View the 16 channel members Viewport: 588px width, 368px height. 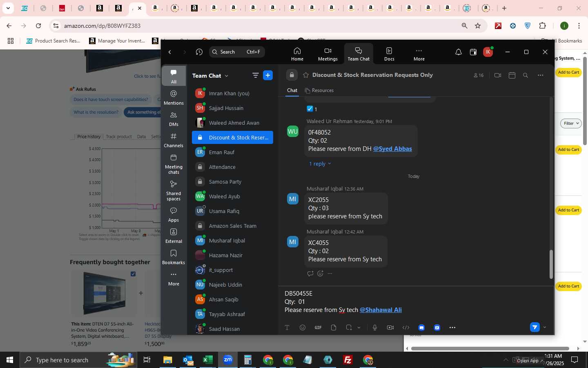click(x=479, y=75)
